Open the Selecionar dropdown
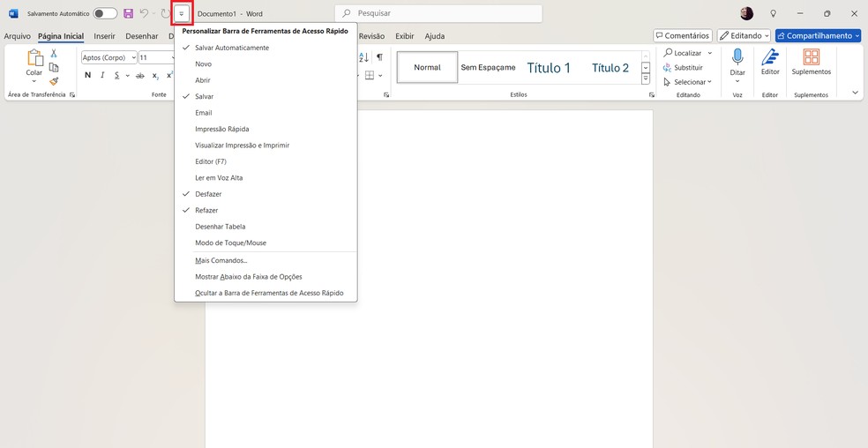Image resolution: width=868 pixels, height=448 pixels. 687,82
